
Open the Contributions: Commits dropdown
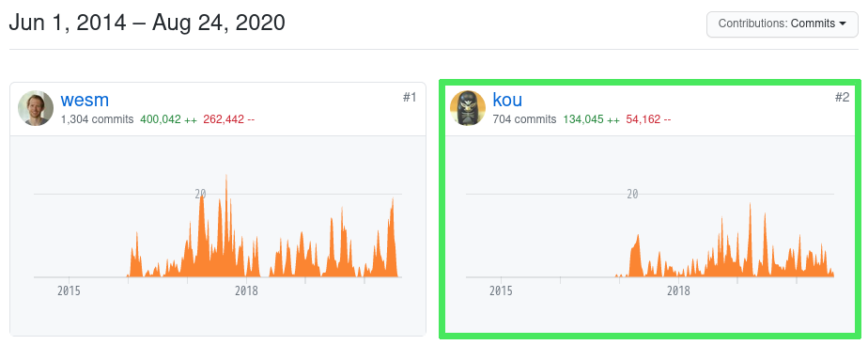(x=783, y=24)
